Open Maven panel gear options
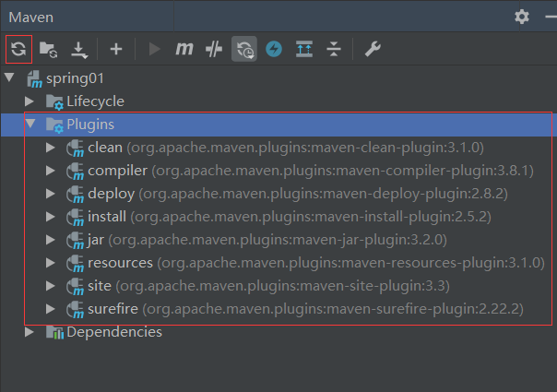The height and width of the screenshot is (392, 557). pyautogui.click(x=522, y=17)
